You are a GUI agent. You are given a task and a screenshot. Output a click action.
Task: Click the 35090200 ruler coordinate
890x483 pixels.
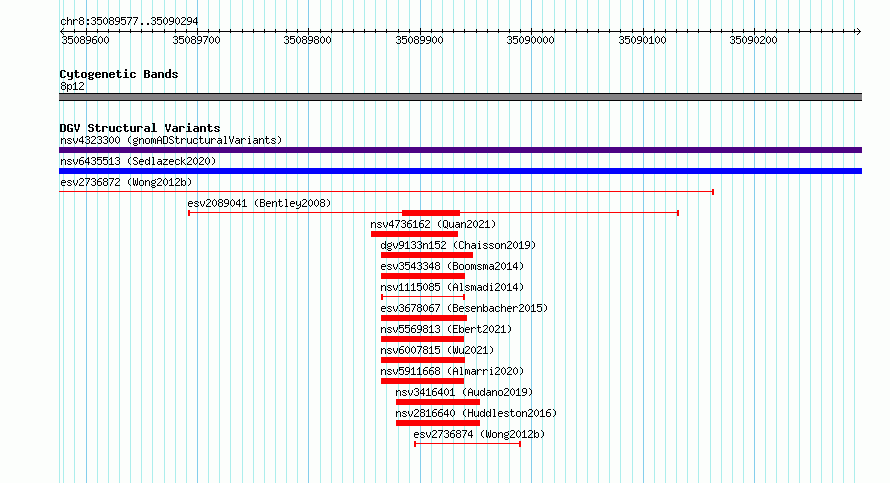click(x=753, y=40)
